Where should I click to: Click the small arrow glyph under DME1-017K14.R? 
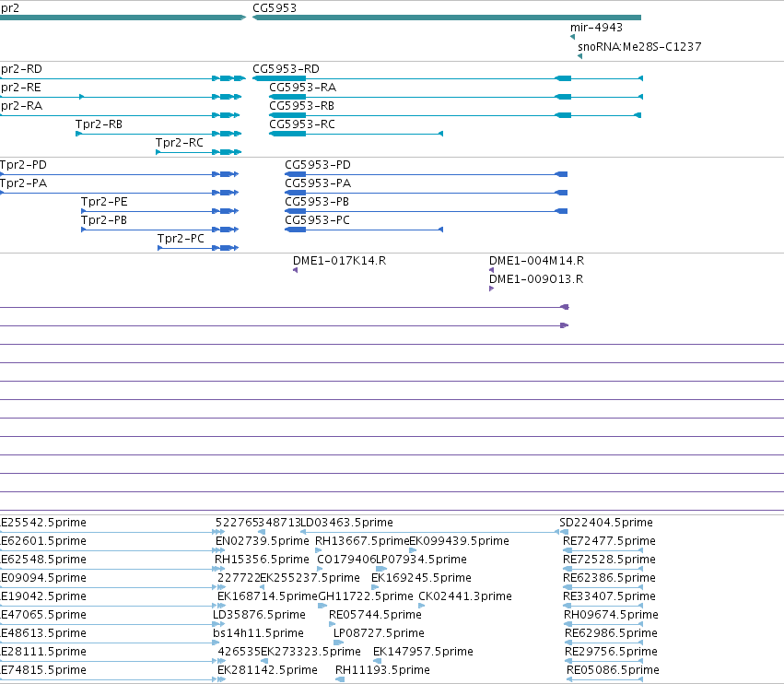(295, 270)
